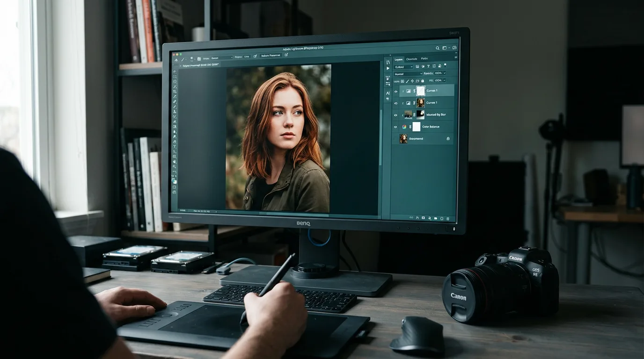Select the Clone Stamp tool in left toolbar
This screenshot has height=359, width=644.
pos(175,111)
